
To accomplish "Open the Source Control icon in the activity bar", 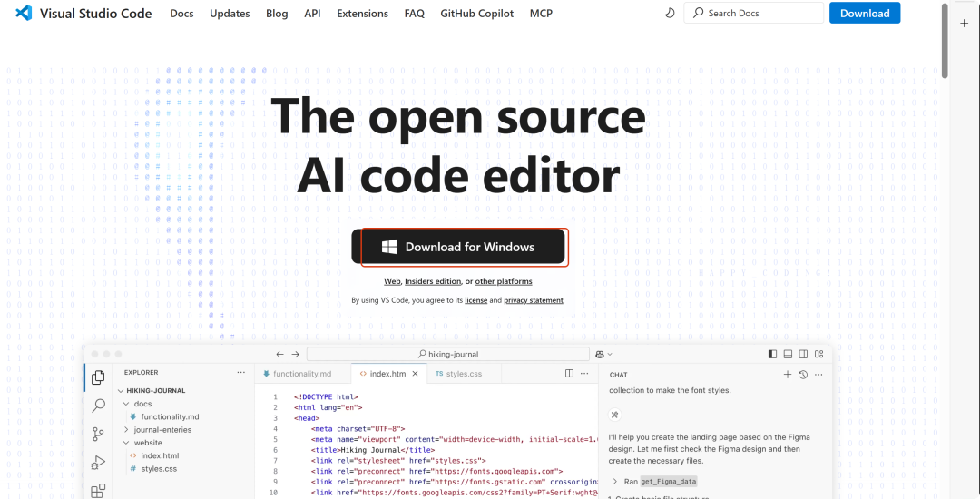I will pyautogui.click(x=99, y=435).
